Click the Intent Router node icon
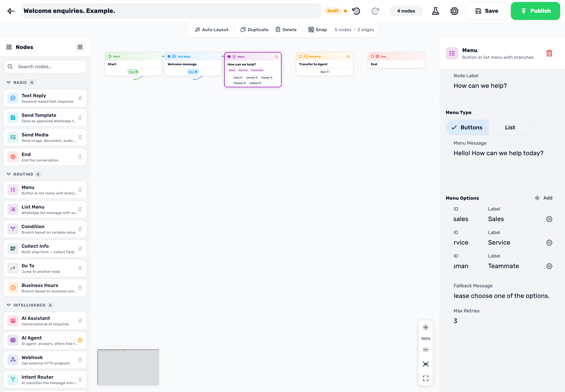 [x=13, y=379]
